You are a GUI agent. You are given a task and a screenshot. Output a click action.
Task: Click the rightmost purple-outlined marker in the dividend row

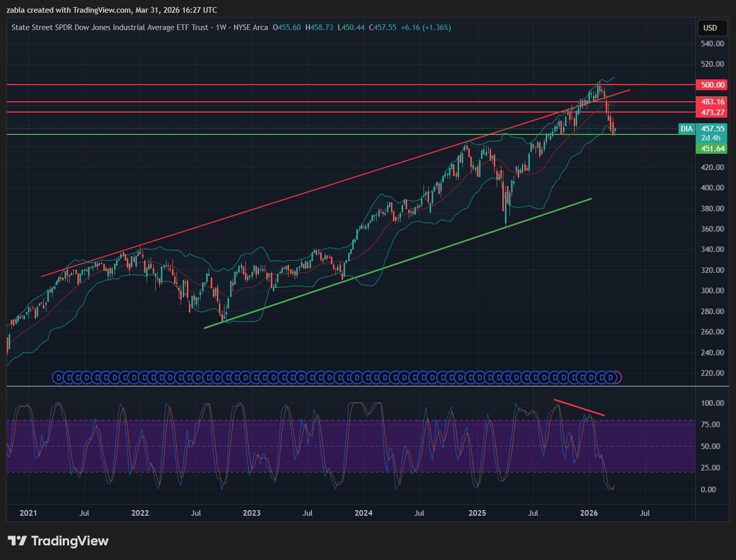pyautogui.click(x=618, y=378)
